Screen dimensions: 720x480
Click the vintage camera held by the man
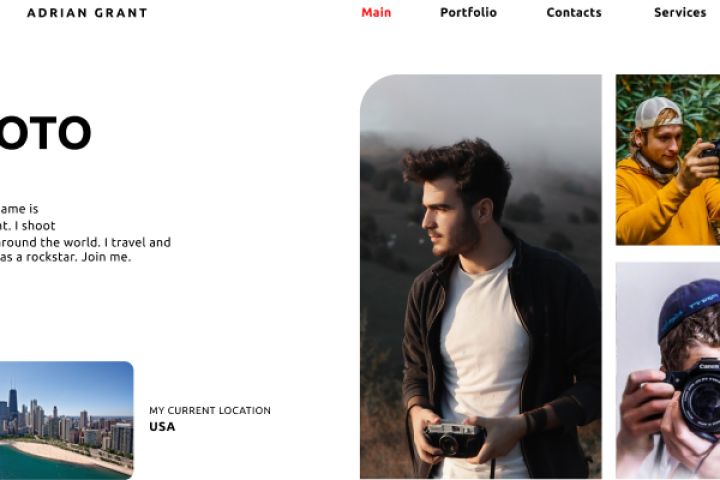tap(455, 440)
